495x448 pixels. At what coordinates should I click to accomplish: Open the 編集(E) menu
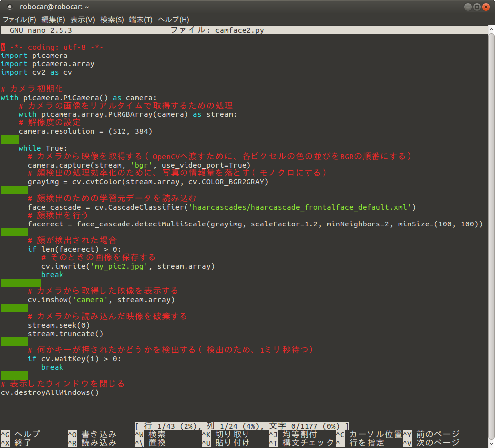[x=53, y=20]
